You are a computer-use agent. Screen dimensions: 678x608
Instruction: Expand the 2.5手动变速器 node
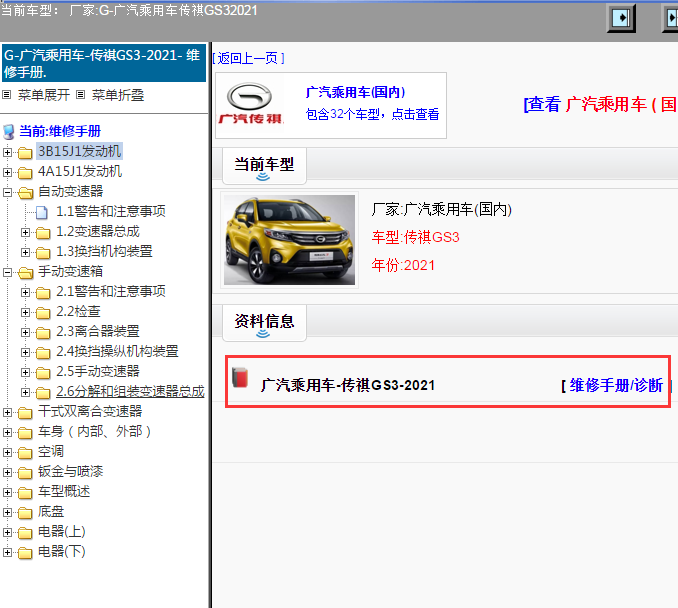(26, 372)
